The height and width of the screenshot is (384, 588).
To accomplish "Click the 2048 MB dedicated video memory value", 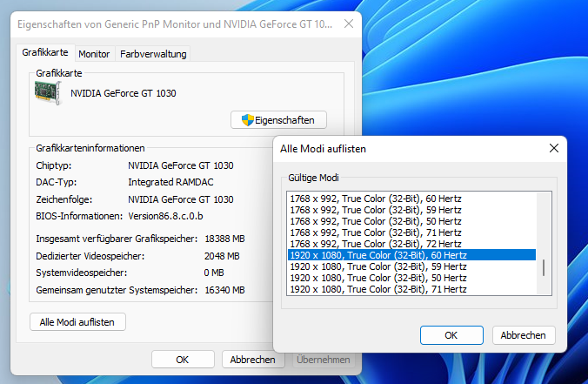I will tap(222, 256).
